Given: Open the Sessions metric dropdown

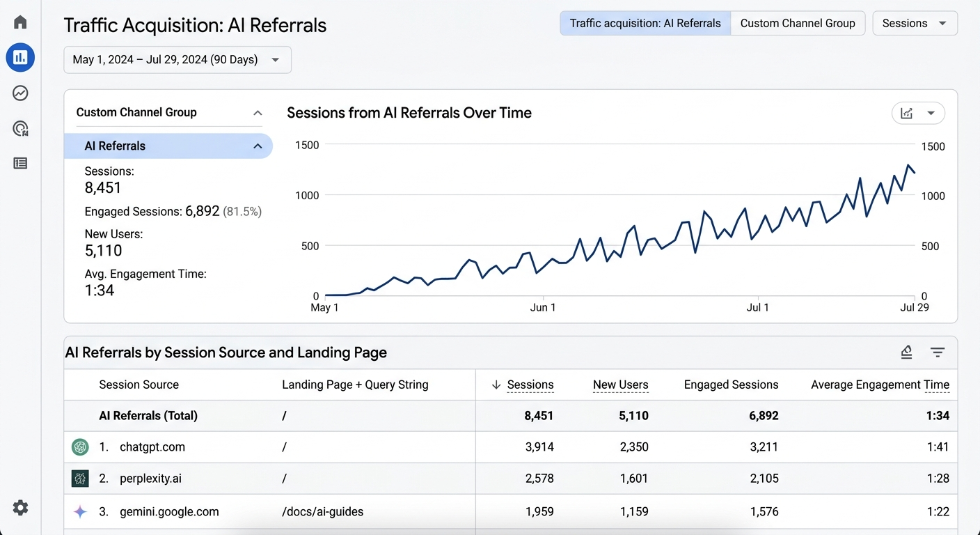Looking at the screenshot, I should [915, 23].
